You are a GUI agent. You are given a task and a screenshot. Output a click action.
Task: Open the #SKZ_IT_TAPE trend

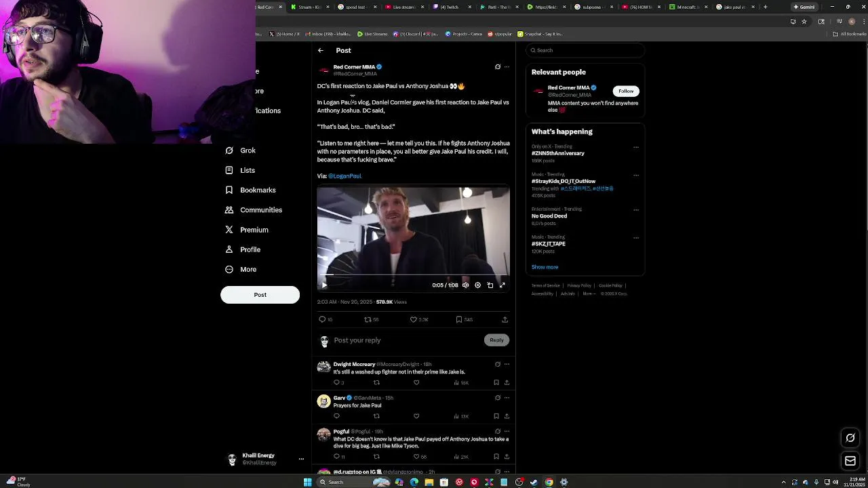pos(549,244)
